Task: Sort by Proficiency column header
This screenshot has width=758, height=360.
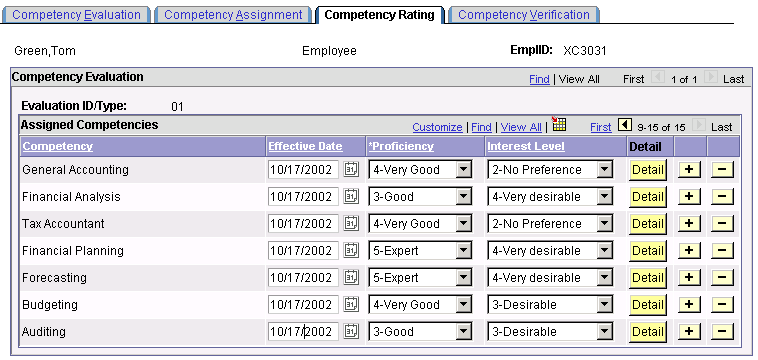Action: [401, 146]
